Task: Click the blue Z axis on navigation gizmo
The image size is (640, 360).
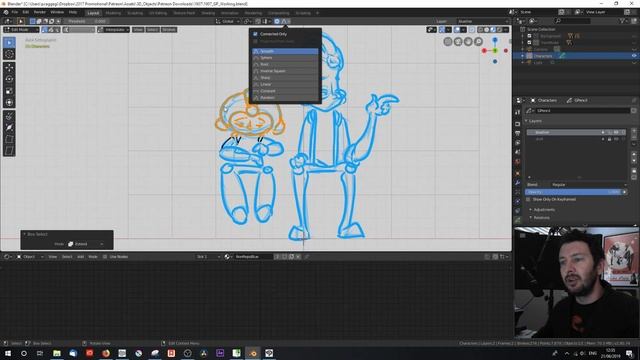Action: (x=495, y=40)
